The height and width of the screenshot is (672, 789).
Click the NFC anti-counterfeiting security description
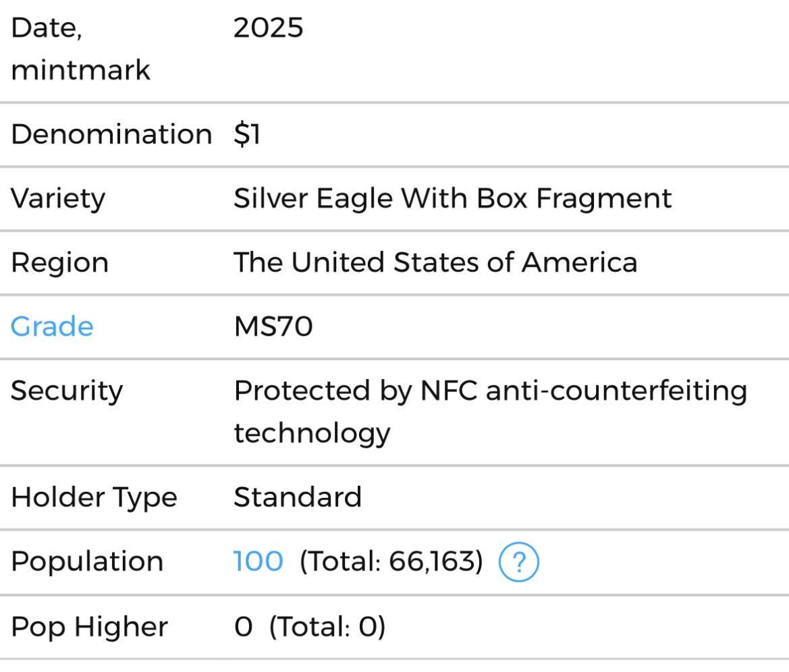click(x=491, y=412)
